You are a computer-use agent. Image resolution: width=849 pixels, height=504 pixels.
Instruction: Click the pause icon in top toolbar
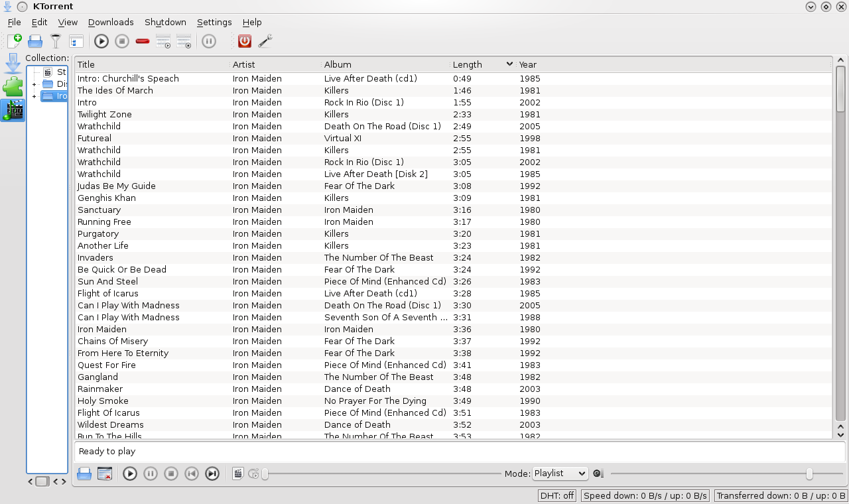point(209,41)
